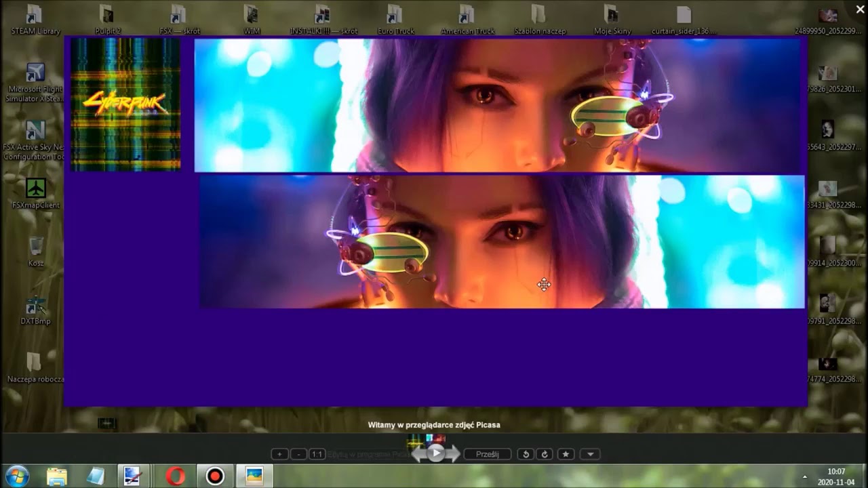Set the photo to 1:1 actual size
Image resolution: width=868 pixels, height=488 pixels.
(x=317, y=454)
